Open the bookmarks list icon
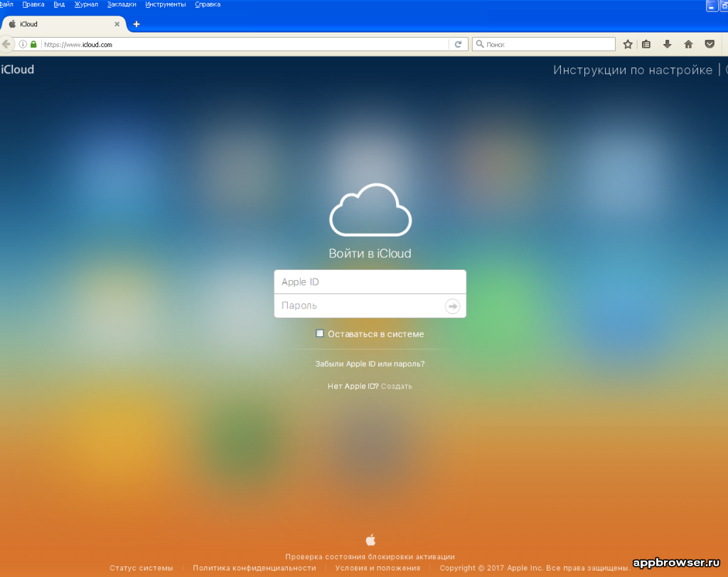728x577 pixels. point(646,44)
